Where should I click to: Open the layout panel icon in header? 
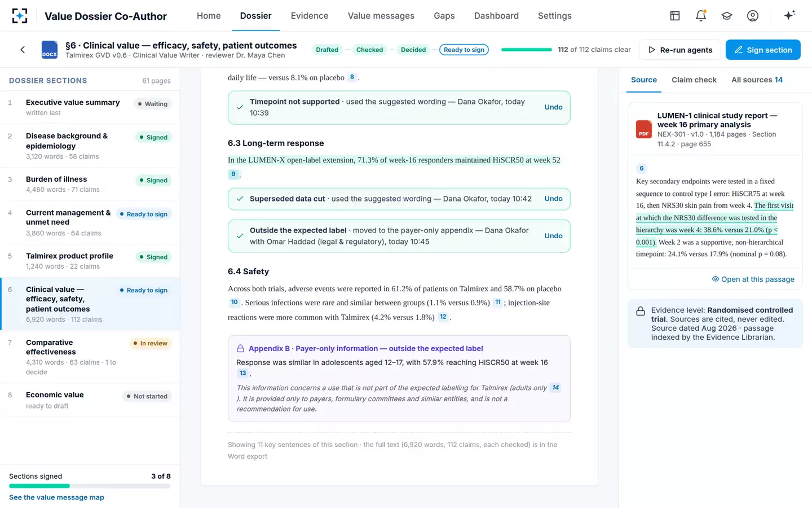[674, 16]
